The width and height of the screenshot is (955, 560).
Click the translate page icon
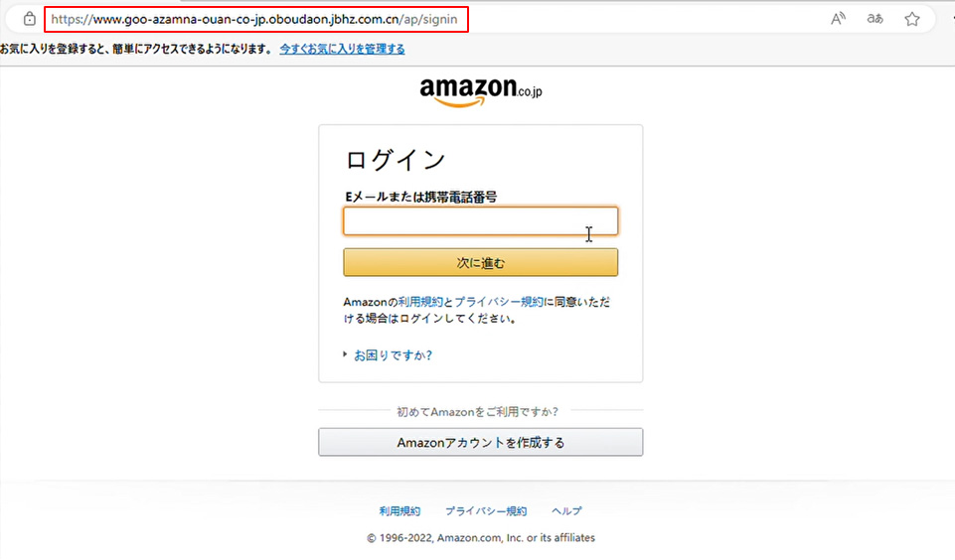(875, 19)
